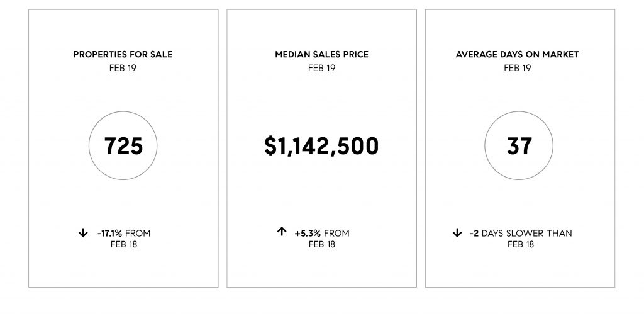644x316 pixels.
Task: Select the circle showing 725
Action: (x=123, y=147)
